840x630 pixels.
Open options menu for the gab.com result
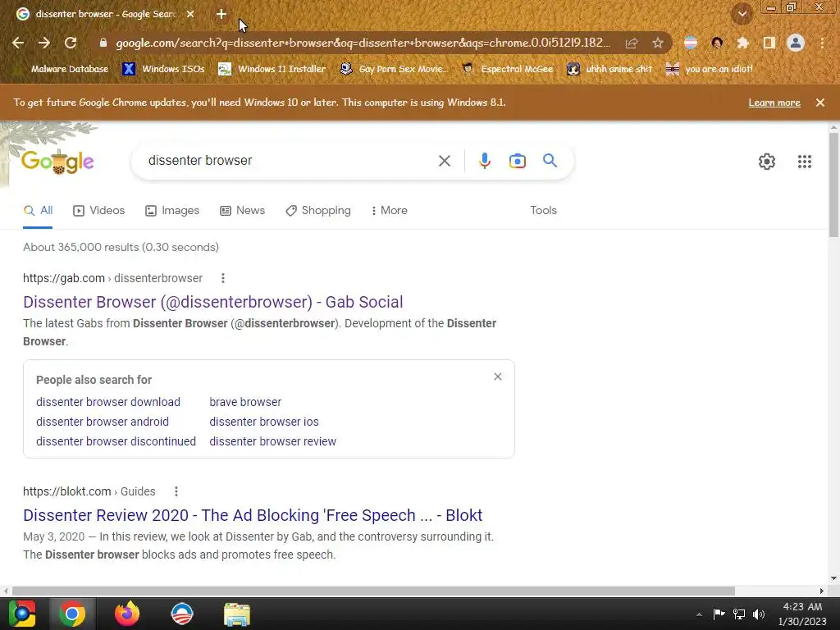point(223,278)
